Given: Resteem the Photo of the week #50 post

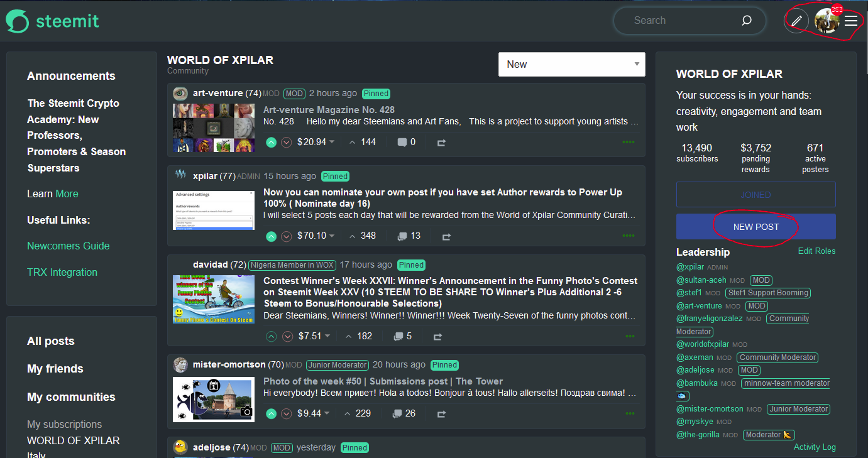Looking at the screenshot, I should [441, 414].
